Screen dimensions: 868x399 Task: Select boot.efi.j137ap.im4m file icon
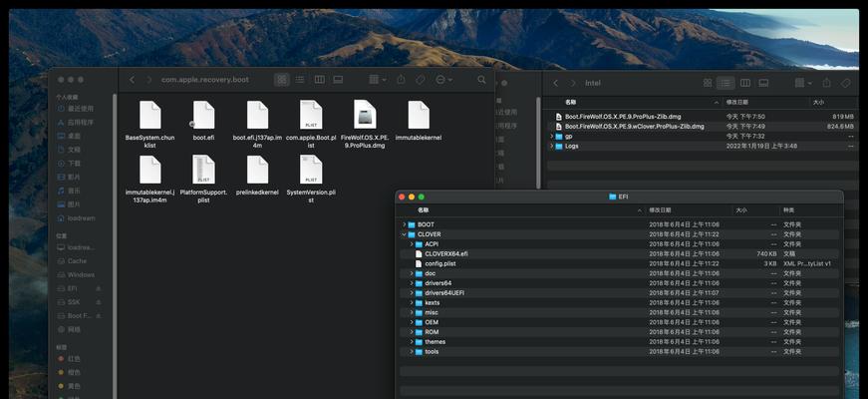tap(257, 116)
